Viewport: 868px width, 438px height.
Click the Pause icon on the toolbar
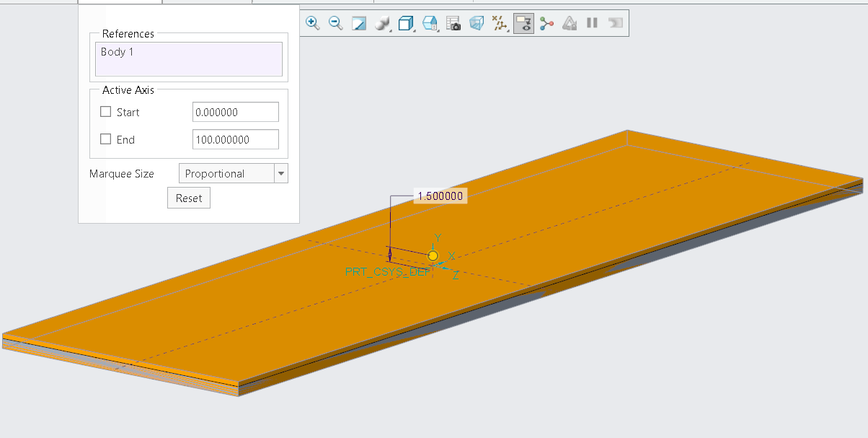pos(592,23)
